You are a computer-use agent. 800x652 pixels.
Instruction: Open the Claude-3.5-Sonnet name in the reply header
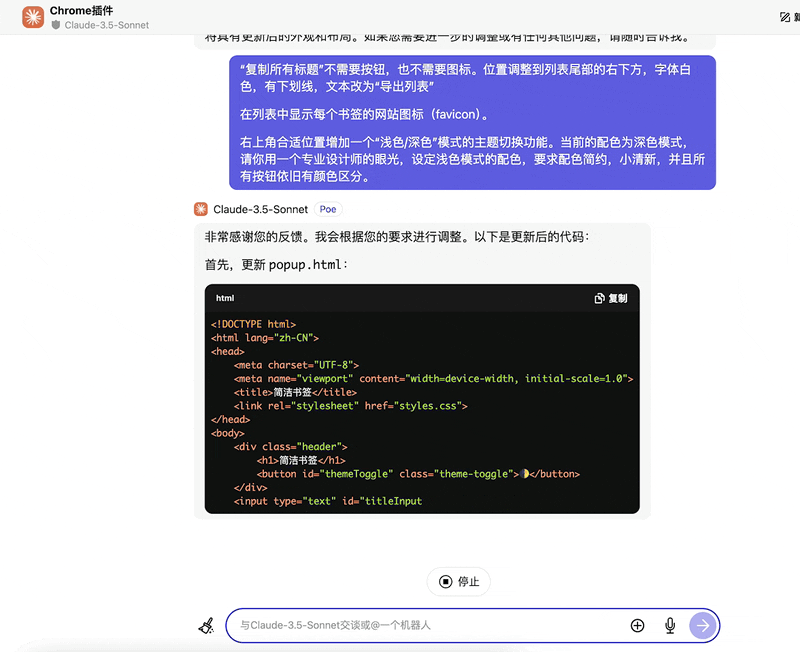[x=261, y=209]
